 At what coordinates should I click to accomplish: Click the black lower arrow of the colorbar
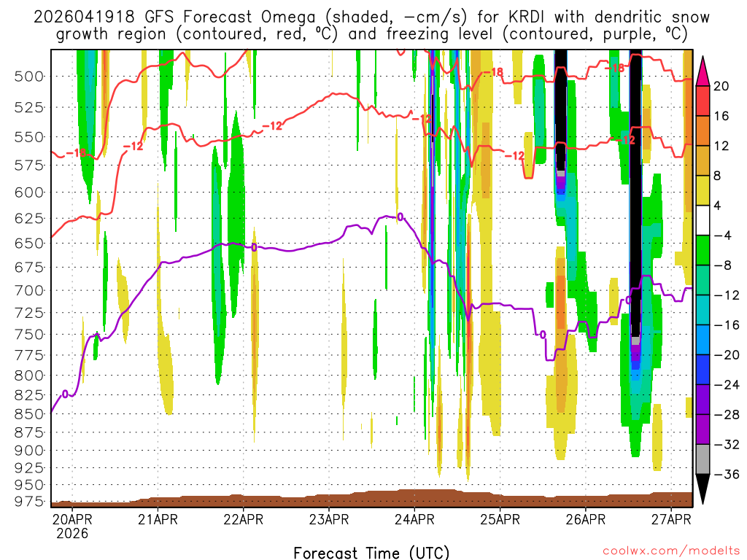coord(703,489)
